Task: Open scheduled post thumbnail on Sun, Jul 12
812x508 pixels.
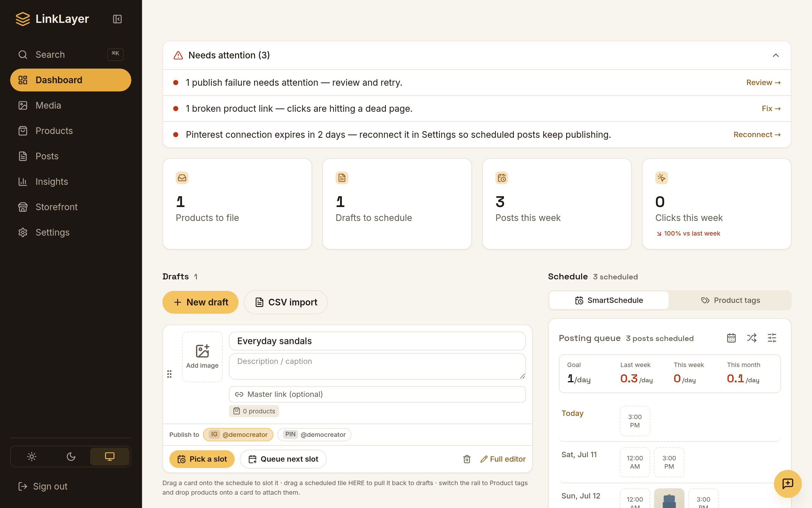Action: tap(669, 498)
